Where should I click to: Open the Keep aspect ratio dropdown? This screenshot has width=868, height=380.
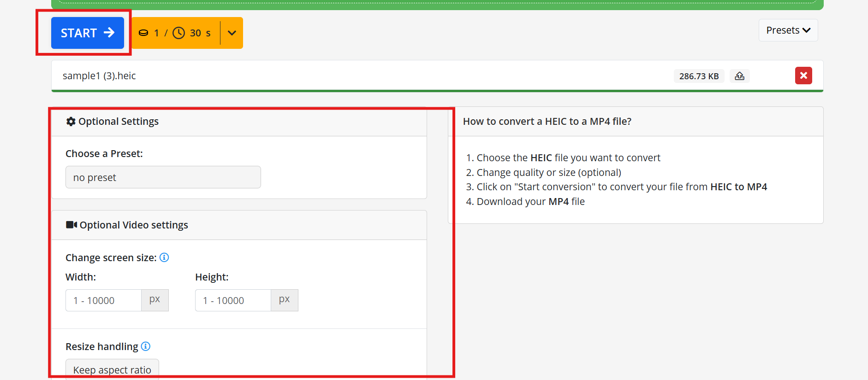(x=112, y=369)
